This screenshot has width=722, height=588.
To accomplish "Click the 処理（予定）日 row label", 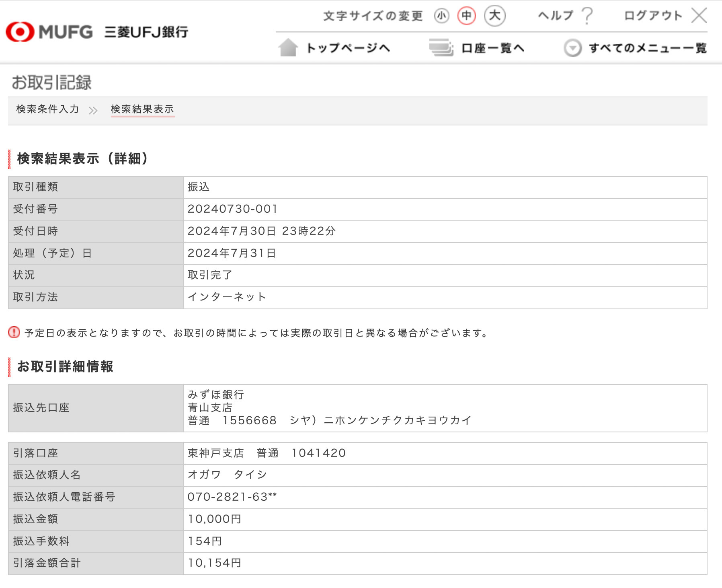I will (53, 253).
